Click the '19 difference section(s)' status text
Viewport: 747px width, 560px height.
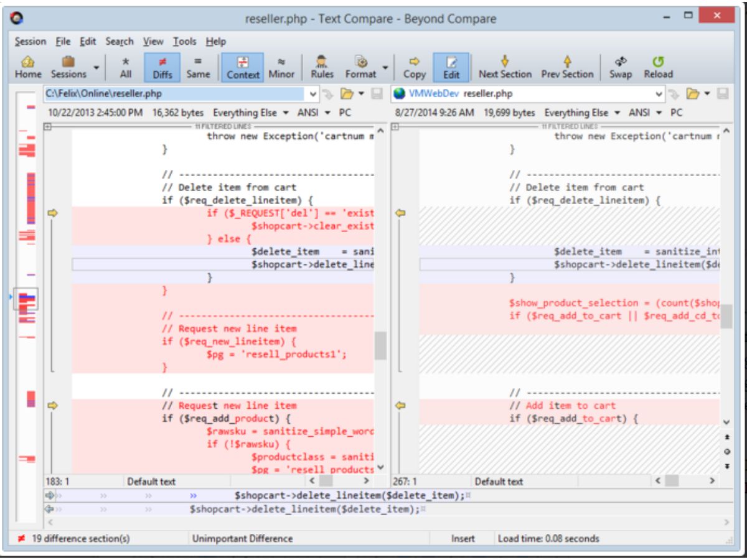(x=81, y=538)
